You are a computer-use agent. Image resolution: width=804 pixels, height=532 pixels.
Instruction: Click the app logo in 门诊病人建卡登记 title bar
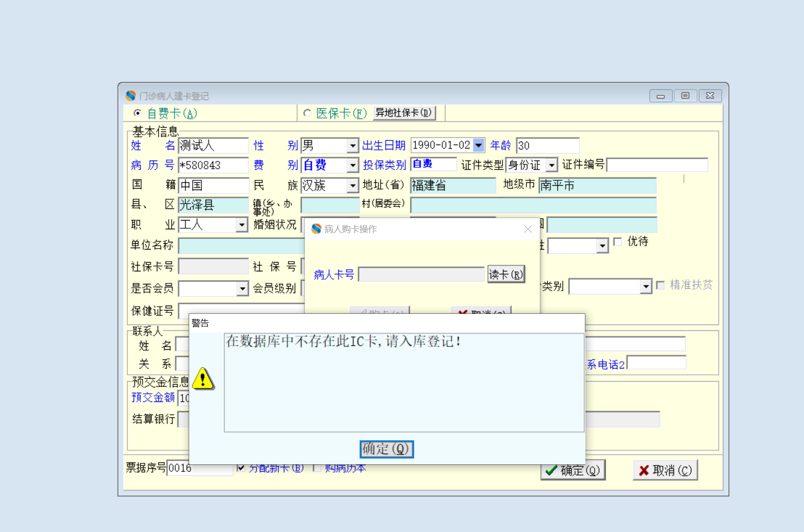(x=131, y=96)
